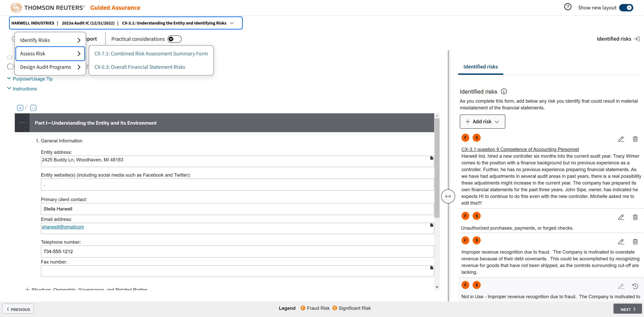
Task: Click the panel resize arrows handle
Action: [448, 197]
